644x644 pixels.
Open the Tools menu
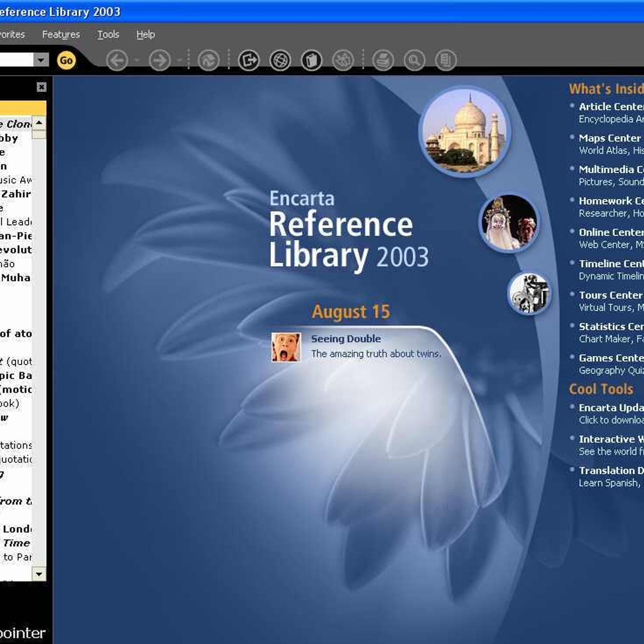(x=108, y=35)
